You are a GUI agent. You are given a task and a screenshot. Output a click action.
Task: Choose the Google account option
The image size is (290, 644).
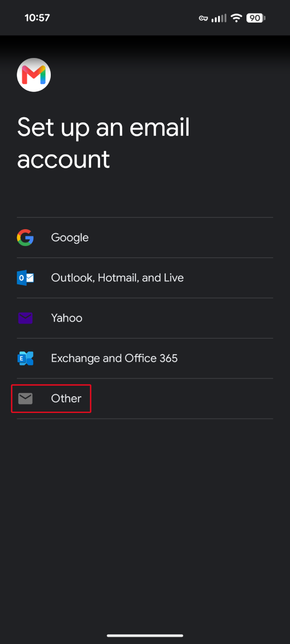click(145, 238)
